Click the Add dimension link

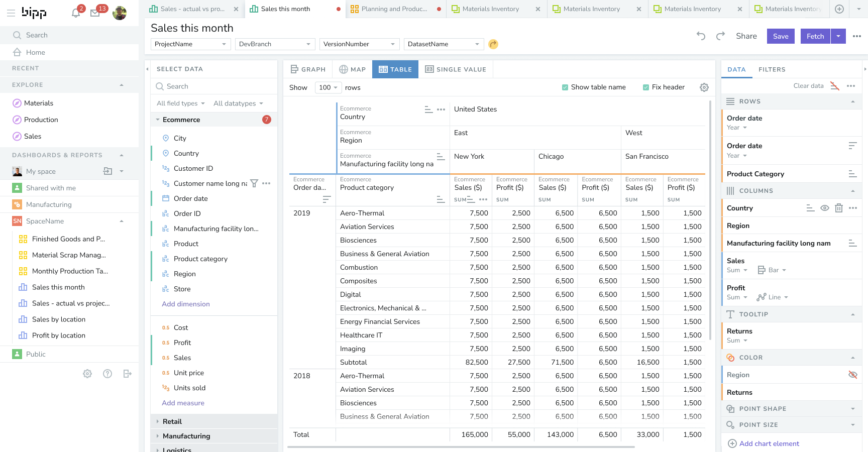click(186, 304)
